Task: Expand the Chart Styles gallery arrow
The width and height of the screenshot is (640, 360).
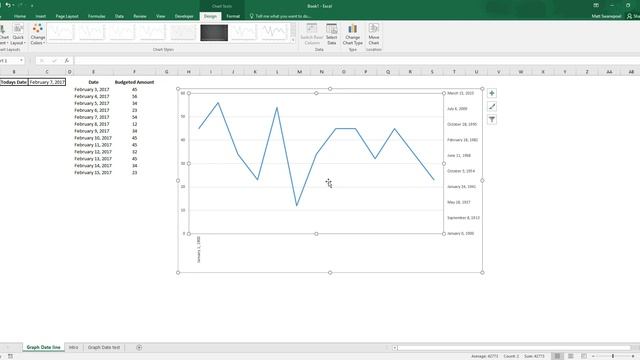Action: tap(293, 40)
